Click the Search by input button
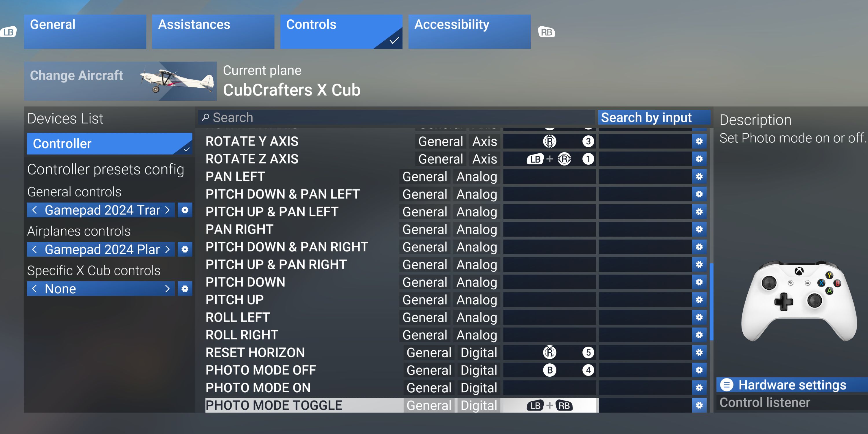This screenshot has height=434, width=868. (x=647, y=118)
